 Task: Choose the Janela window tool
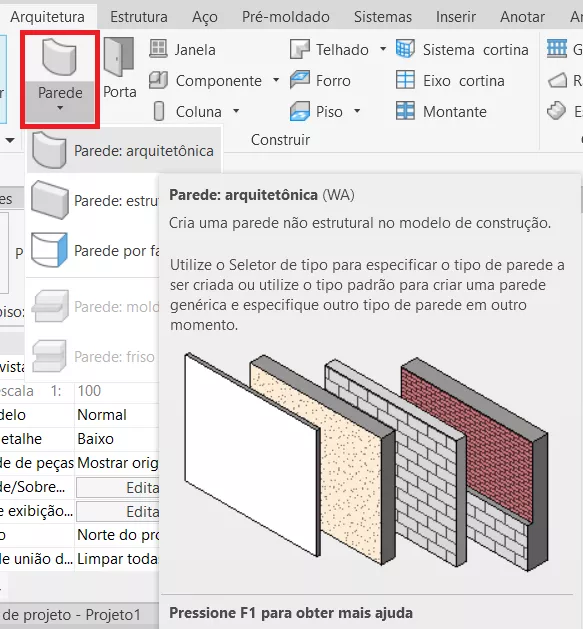click(x=183, y=50)
